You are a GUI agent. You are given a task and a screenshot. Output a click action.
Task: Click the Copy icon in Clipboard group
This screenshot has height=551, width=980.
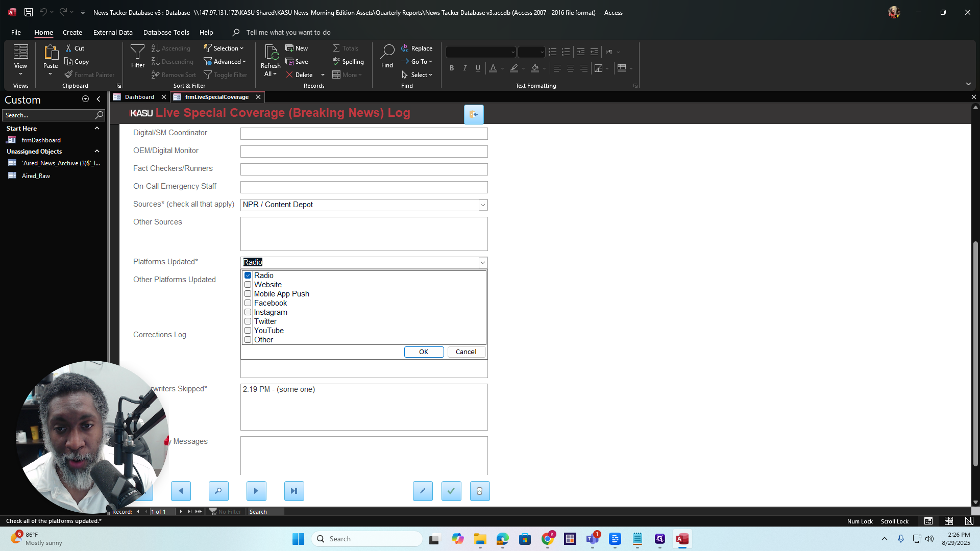68,61
